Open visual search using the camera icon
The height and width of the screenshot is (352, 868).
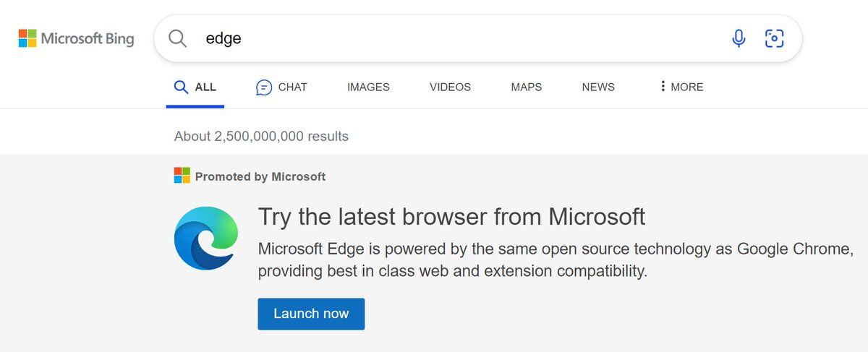coord(774,38)
